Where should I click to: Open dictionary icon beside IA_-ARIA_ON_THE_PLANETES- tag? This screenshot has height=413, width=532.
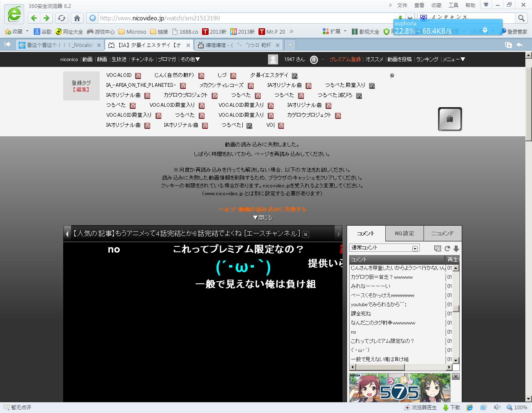tap(183, 86)
